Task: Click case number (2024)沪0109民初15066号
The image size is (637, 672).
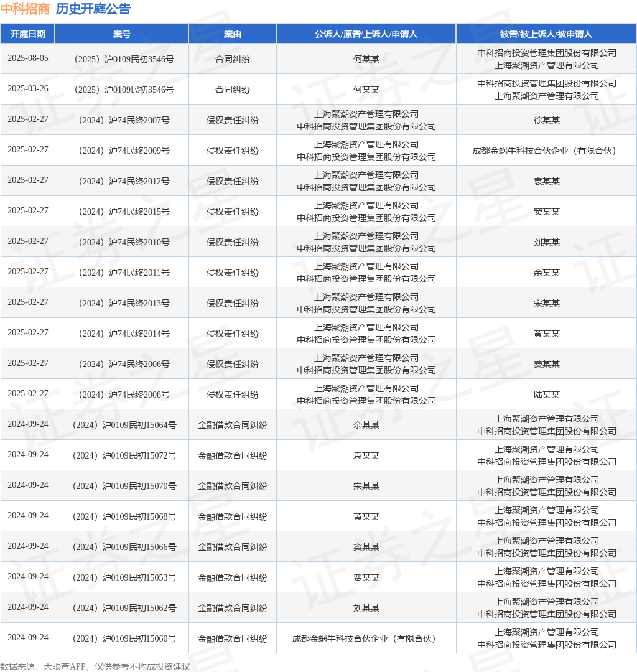Action: (124, 547)
